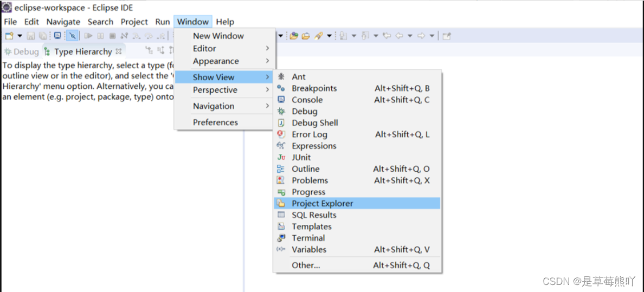This screenshot has width=644, height=292.
Task: Open the Help menu
Action: [x=225, y=22]
